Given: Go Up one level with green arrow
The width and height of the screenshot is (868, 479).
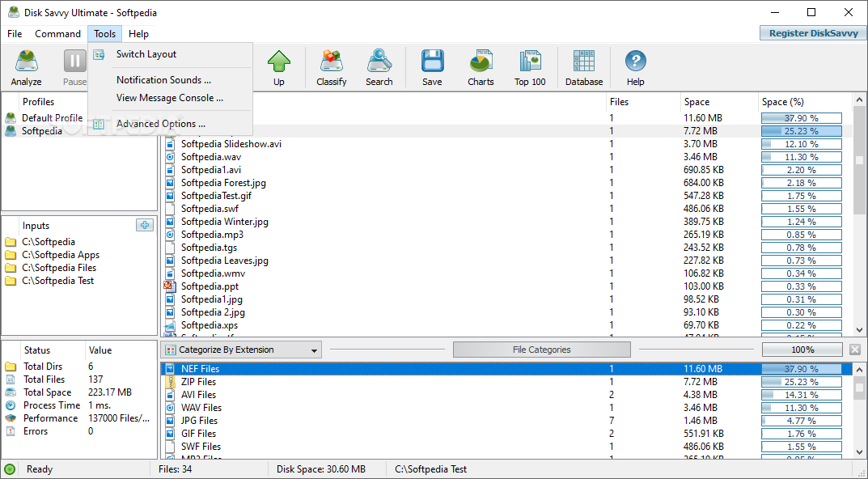Looking at the screenshot, I should 279,61.
